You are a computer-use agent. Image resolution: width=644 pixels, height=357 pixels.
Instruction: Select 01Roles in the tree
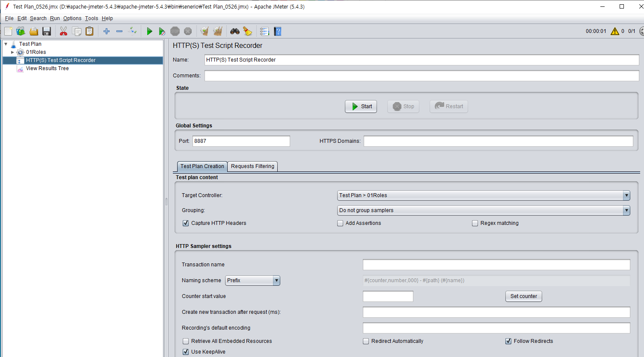(x=36, y=52)
